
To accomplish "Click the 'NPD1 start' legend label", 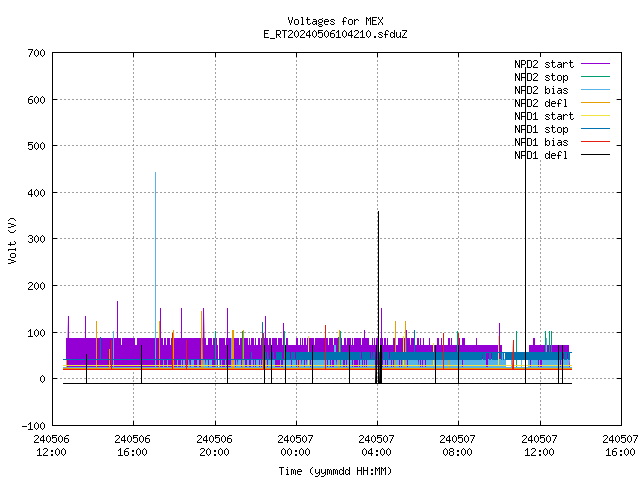I will pyautogui.click(x=544, y=116).
